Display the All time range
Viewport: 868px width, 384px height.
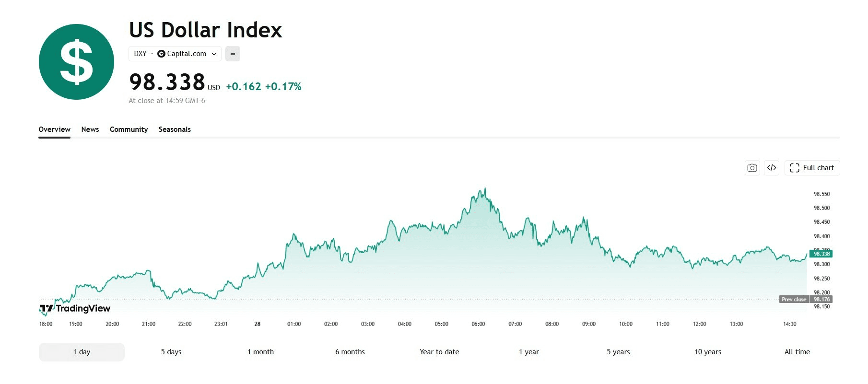[797, 352]
